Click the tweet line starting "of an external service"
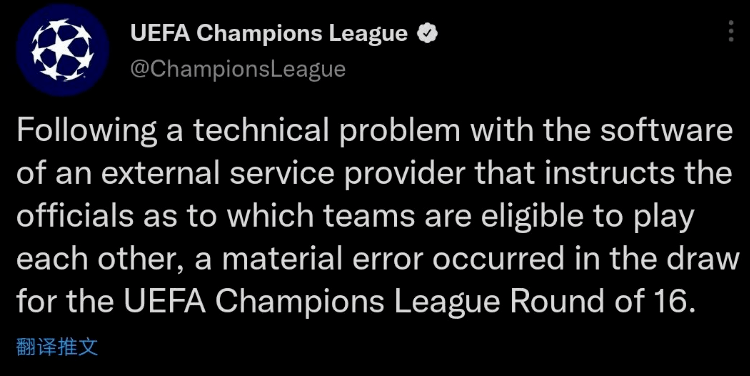Screen dimensions: 750x376 pos(375,173)
